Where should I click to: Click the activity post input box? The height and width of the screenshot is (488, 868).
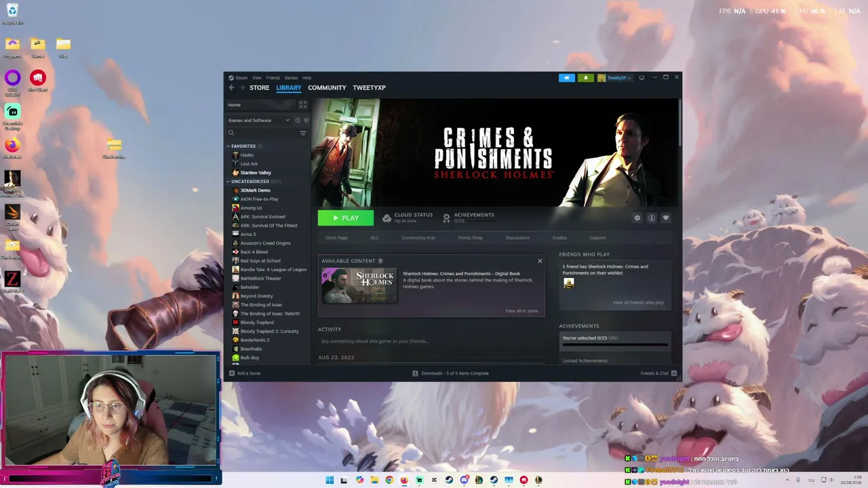coord(431,341)
